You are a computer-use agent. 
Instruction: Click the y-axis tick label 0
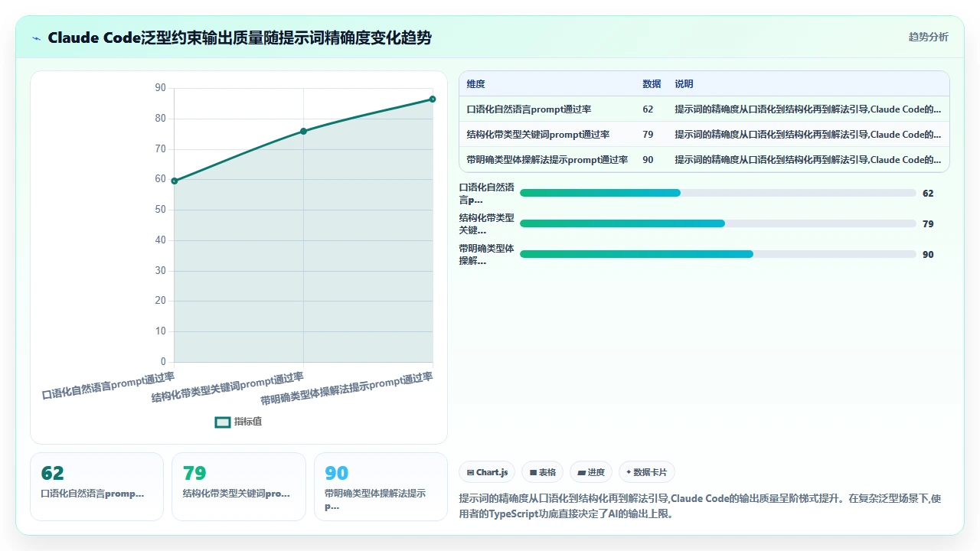coord(163,362)
